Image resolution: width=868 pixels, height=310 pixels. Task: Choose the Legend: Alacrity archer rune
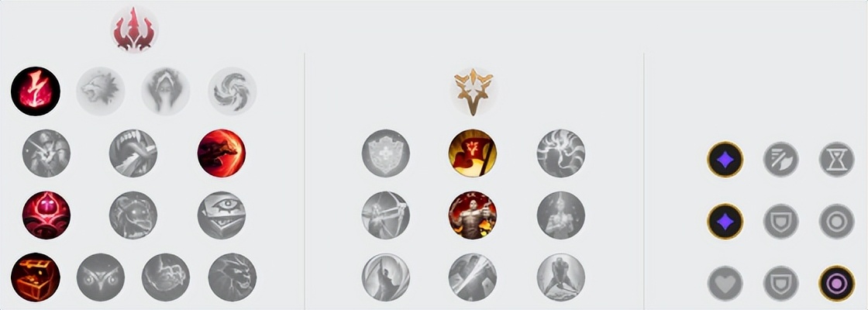pos(386,215)
